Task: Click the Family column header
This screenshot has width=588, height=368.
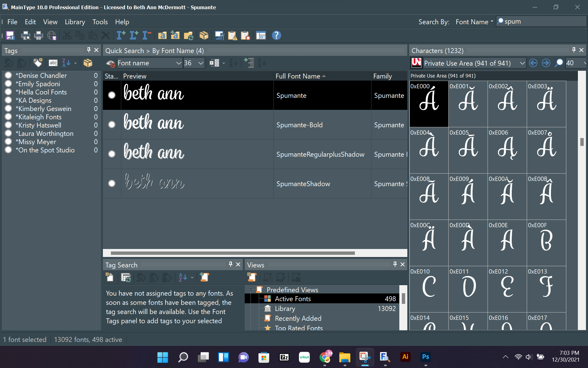Action: coord(389,76)
